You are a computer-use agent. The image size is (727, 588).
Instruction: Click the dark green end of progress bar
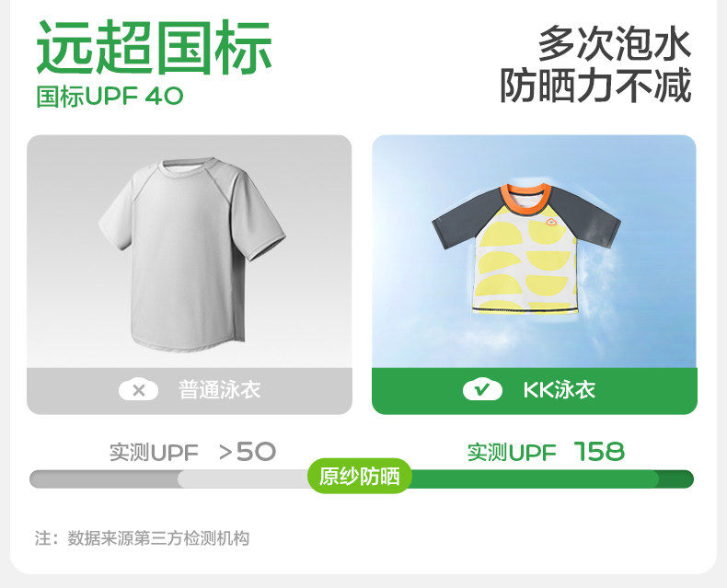(x=676, y=479)
